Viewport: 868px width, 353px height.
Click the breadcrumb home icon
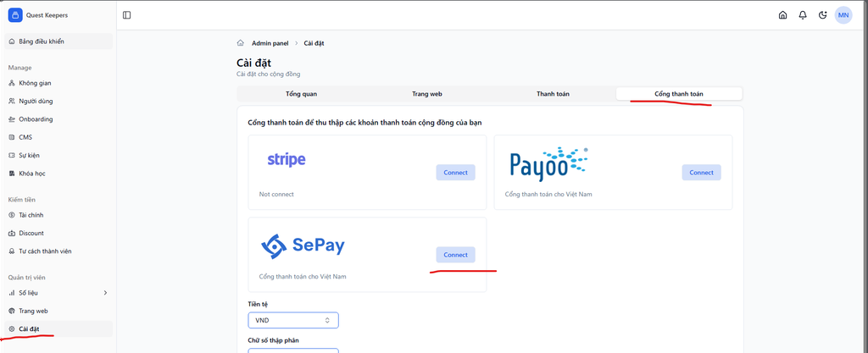point(240,42)
